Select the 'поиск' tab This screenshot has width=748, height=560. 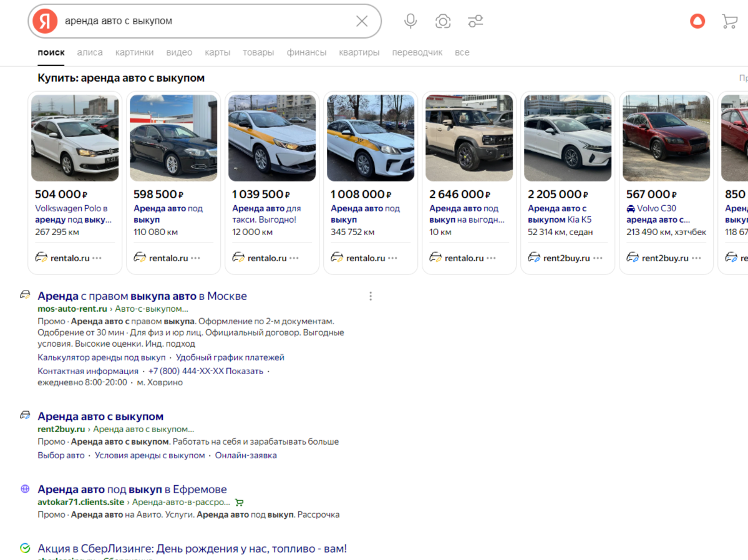(x=51, y=52)
